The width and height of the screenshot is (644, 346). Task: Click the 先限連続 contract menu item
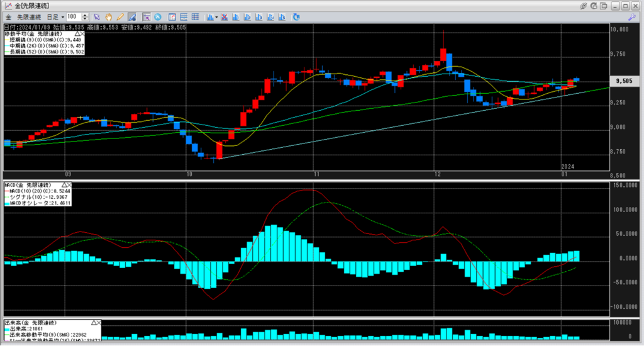27,16
